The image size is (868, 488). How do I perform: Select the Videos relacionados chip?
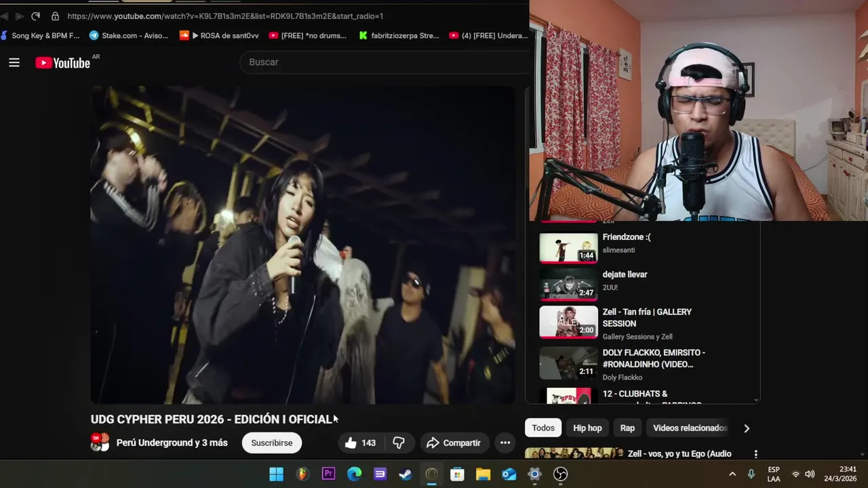(690, 428)
